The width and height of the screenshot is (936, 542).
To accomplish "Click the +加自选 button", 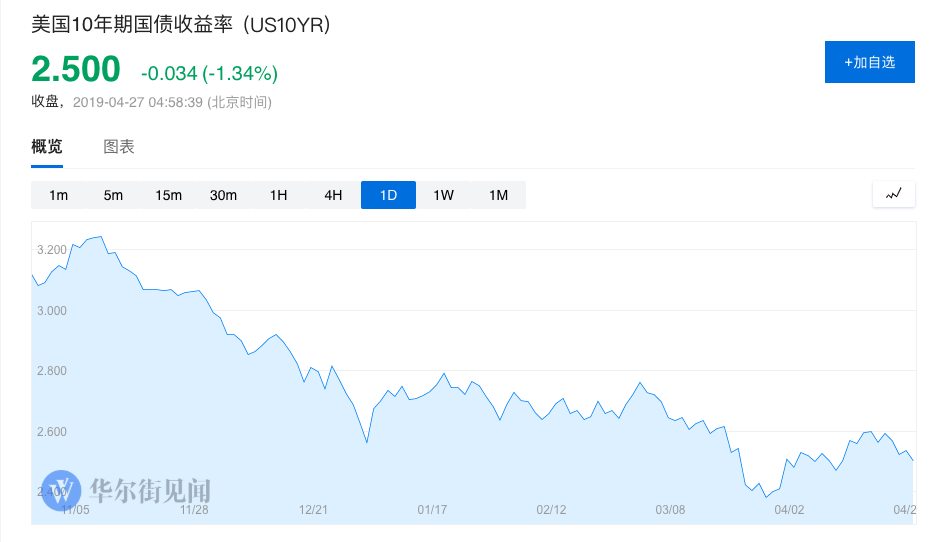I will [x=869, y=62].
